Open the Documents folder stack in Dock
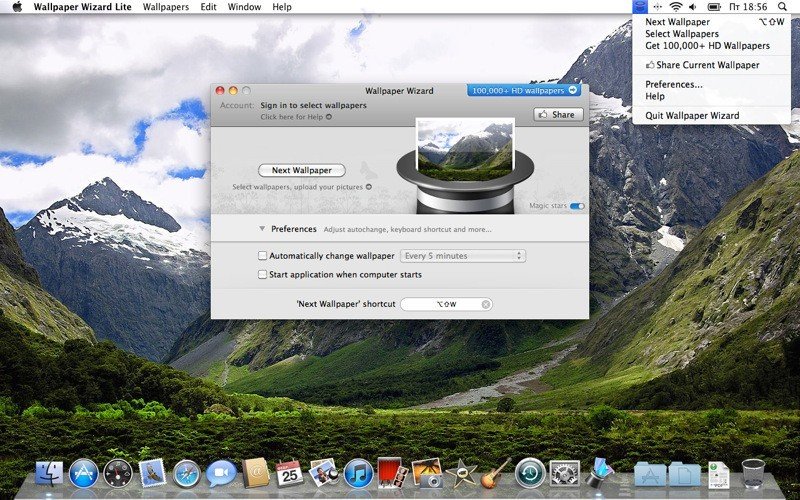The height and width of the screenshot is (500, 800). pyautogui.click(x=685, y=474)
